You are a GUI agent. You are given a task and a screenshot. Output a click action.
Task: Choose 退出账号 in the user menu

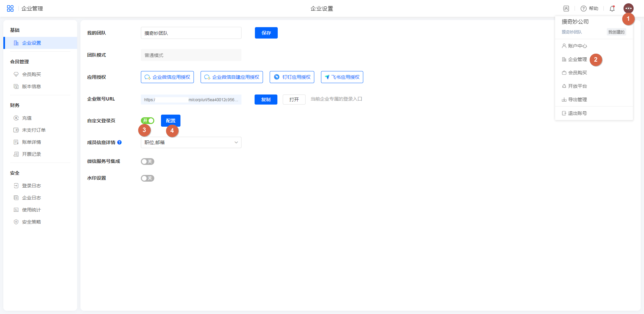(577, 113)
